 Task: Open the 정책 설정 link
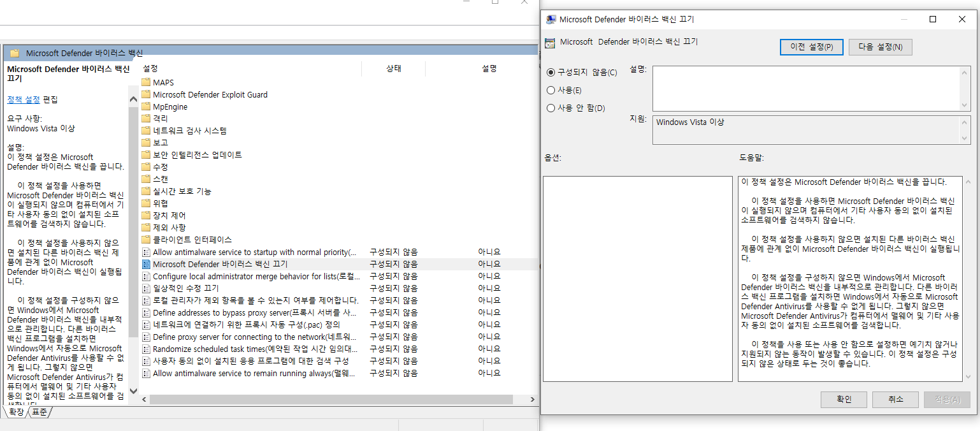point(24,99)
